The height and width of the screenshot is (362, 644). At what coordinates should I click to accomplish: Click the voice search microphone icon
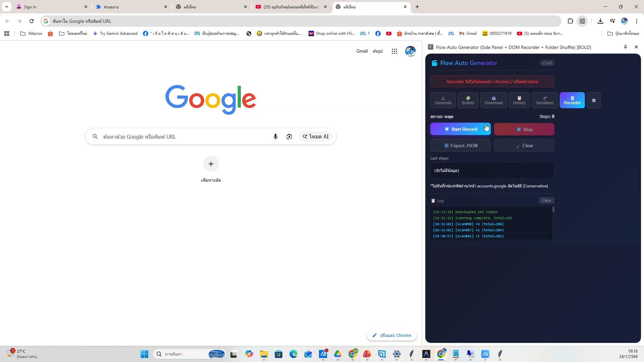tap(275, 137)
